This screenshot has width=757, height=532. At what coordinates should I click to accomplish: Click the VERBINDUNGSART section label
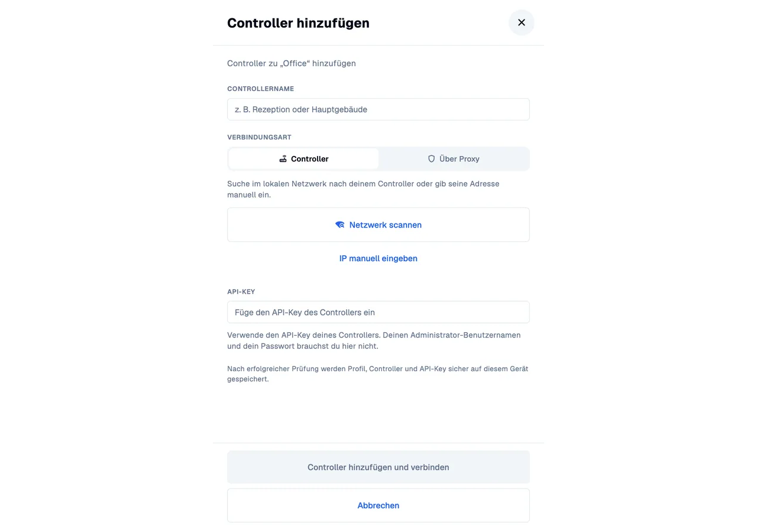point(259,137)
